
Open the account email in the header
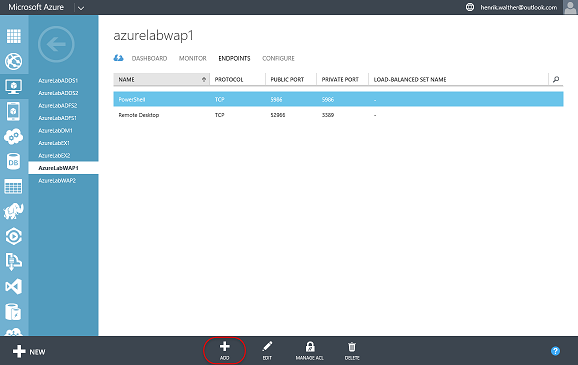click(519, 7)
